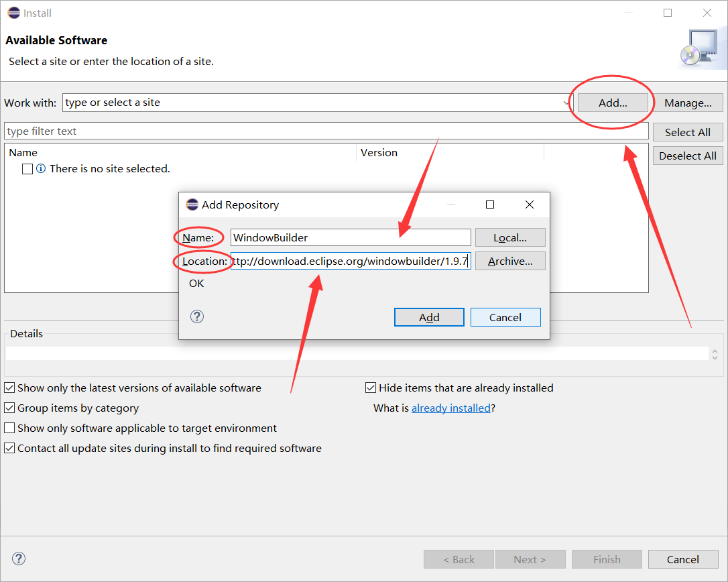Toggle 'Hide items that are already installed'

tap(371, 388)
